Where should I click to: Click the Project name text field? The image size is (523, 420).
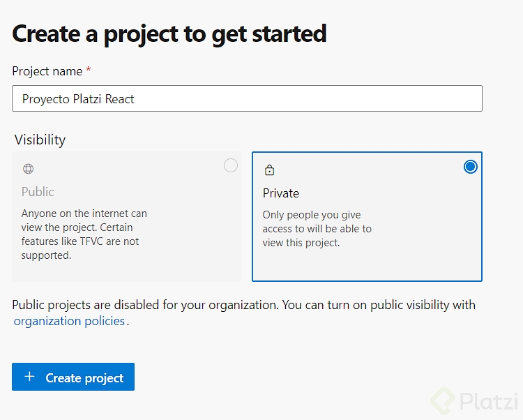[247, 98]
